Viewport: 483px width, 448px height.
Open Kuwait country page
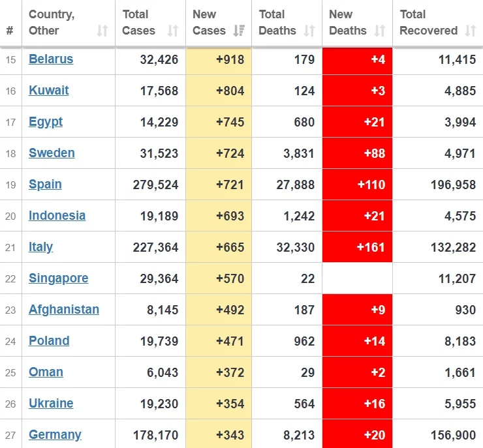click(49, 90)
